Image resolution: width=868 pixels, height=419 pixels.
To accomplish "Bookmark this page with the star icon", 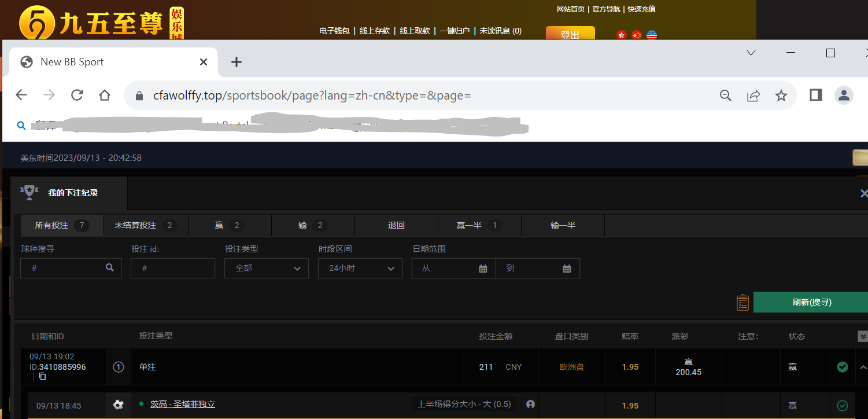I will 781,95.
